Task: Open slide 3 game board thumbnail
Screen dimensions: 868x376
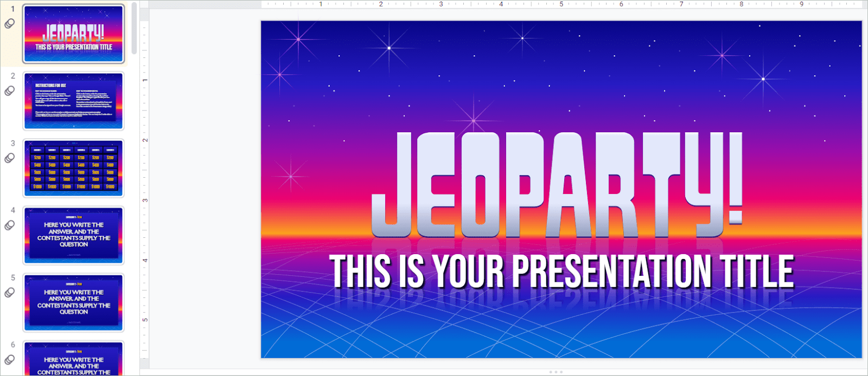Action: coord(73,168)
